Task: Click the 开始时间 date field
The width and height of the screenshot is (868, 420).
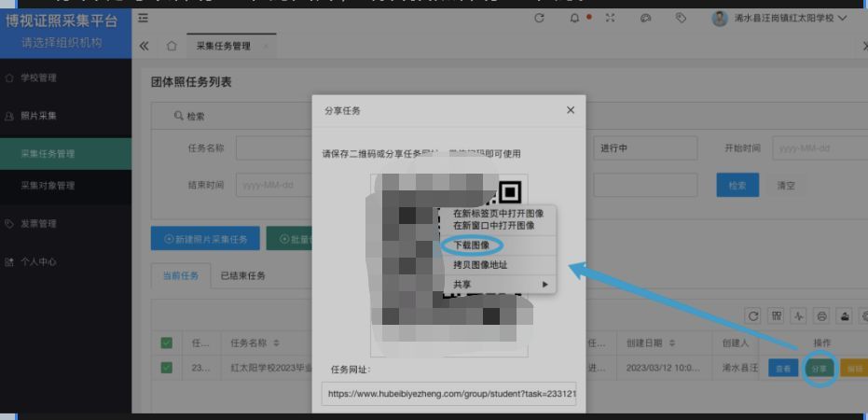Action: click(x=820, y=148)
